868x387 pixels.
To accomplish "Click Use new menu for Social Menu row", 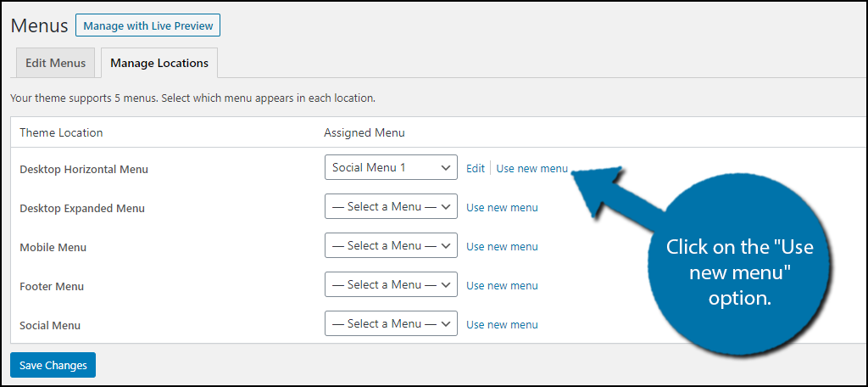I will coord(502,324).
